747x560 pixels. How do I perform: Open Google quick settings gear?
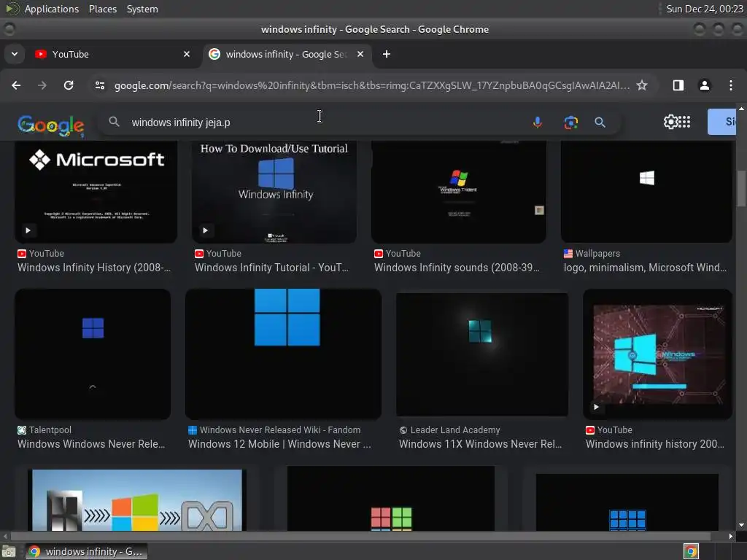670,122
